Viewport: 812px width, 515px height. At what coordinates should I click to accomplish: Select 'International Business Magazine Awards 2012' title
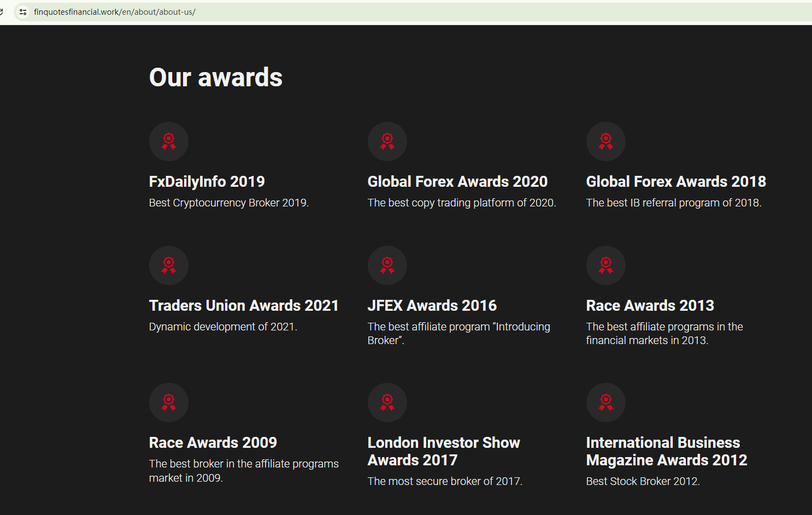coord(667,451)
